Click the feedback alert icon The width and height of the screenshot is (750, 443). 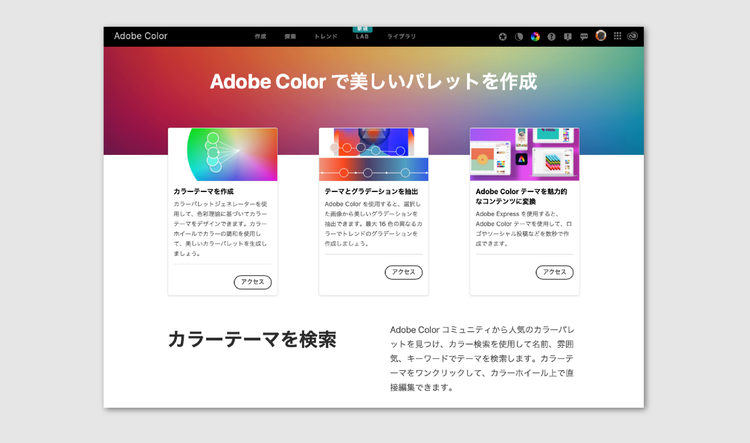(567, 36)
